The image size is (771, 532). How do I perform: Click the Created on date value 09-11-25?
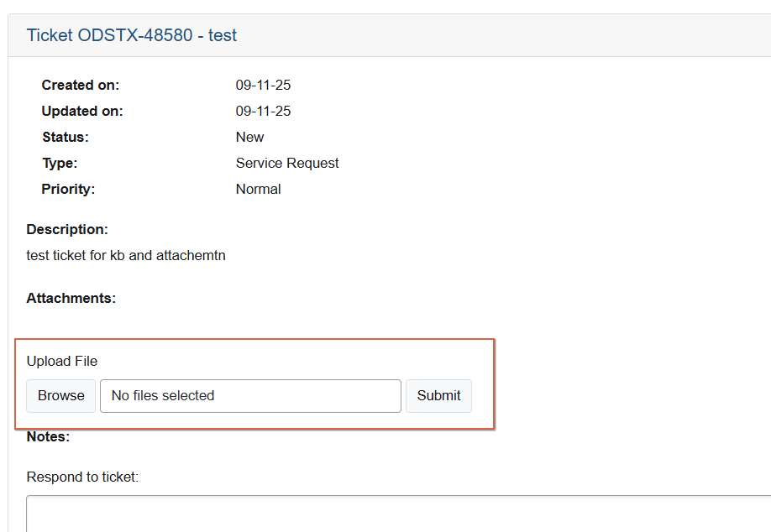tap(263, 85)
